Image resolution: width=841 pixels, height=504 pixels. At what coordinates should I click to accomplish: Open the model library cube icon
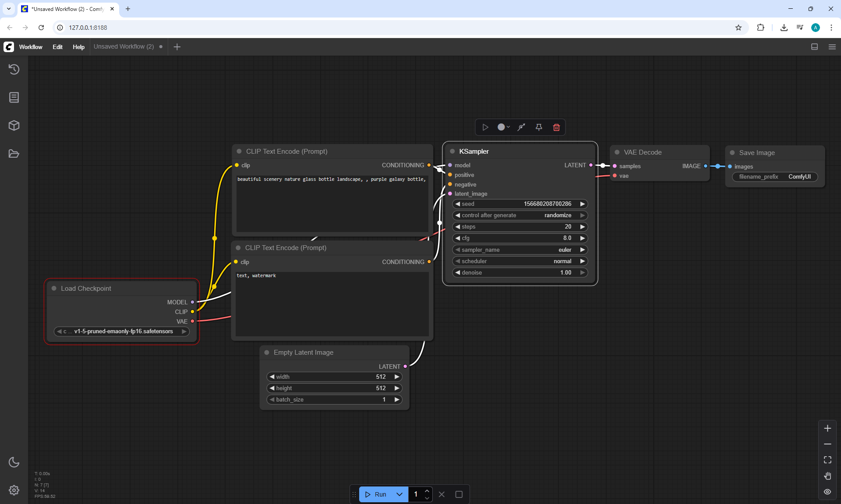pos(14,126)
